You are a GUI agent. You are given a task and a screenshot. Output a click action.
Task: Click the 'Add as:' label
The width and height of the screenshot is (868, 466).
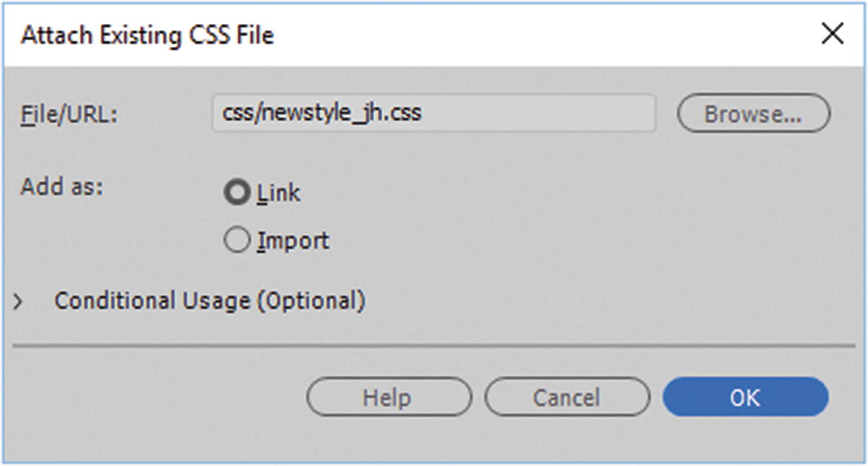coord(62,186)
